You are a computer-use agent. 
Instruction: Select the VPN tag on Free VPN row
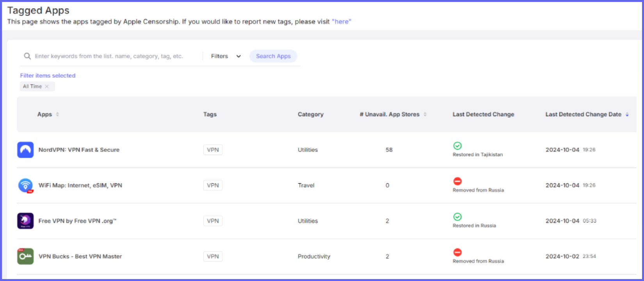(213, 221)
